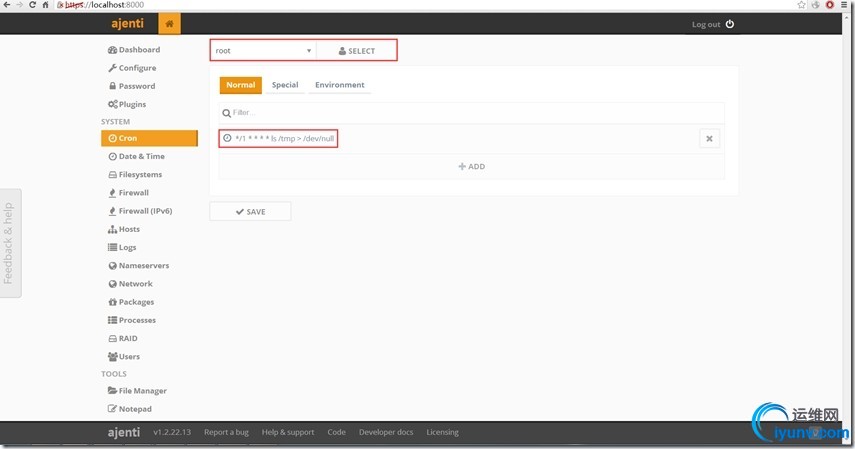This screenshot has height=449, width=855.
Task: Delete the cron entry with X button
Action: point(709,139)
